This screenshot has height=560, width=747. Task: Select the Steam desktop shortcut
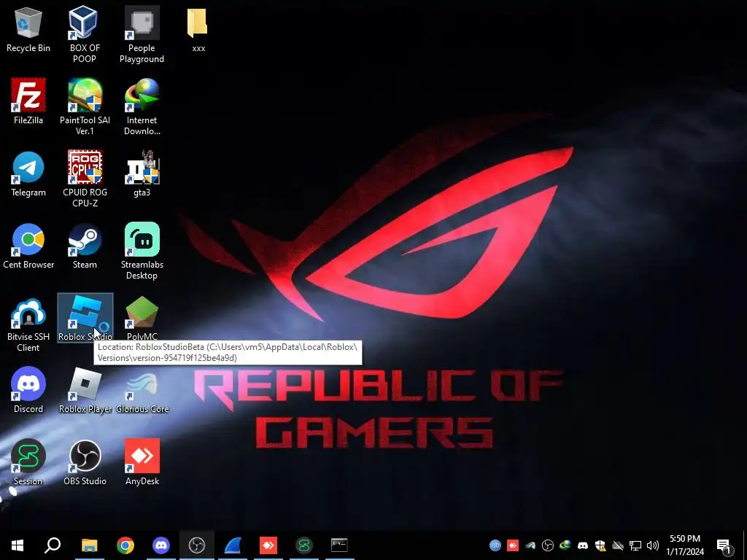[85, 246]
